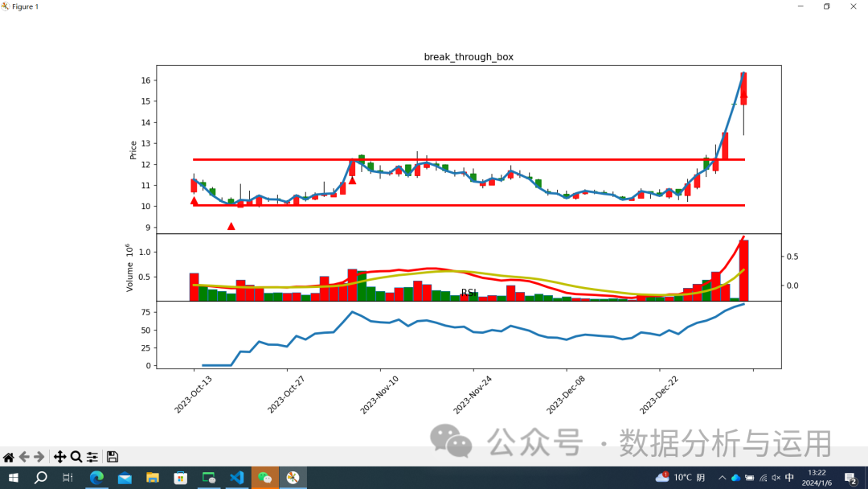
Task: Open the weather widget showing 10°C
Action: click(681, 478)
